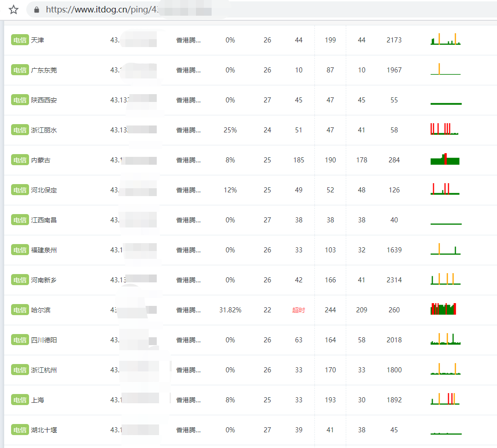Image resolution: width=497 pixels, height=448 pixels.
Task: Click the 电信 badge beside 哈尔滨
Action: 20,310
